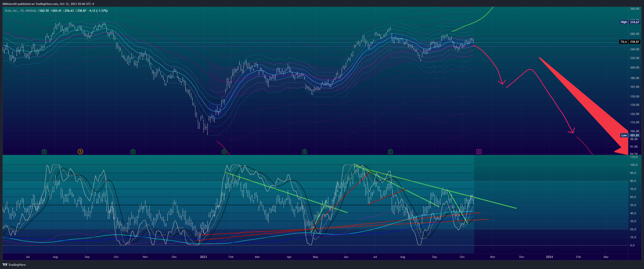Click the magenta upcoming earnings marker
This screenshot has width=644, height=269.
[x=479, y=151]
